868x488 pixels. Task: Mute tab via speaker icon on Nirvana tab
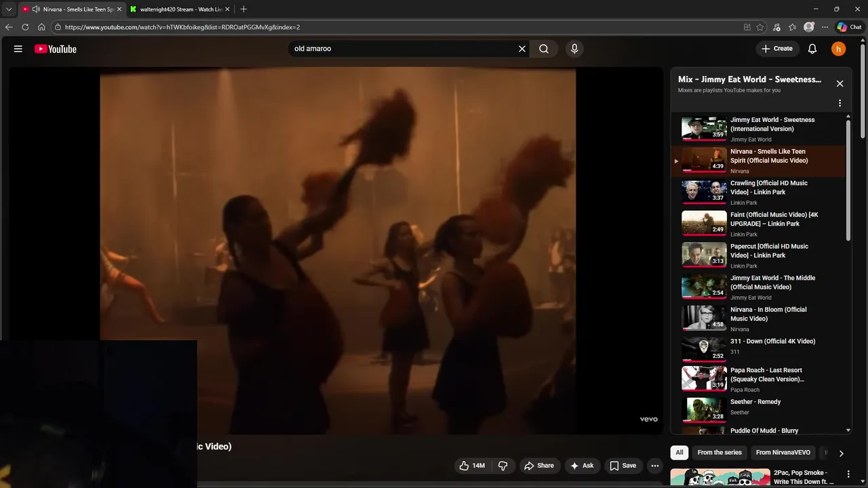pos(35,9)
